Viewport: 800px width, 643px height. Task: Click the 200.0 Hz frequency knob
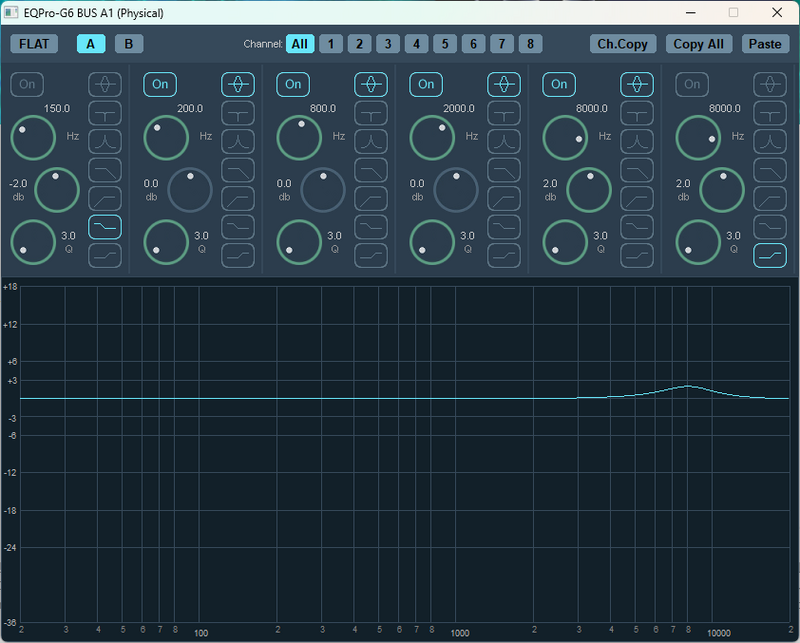pos(166,138)
